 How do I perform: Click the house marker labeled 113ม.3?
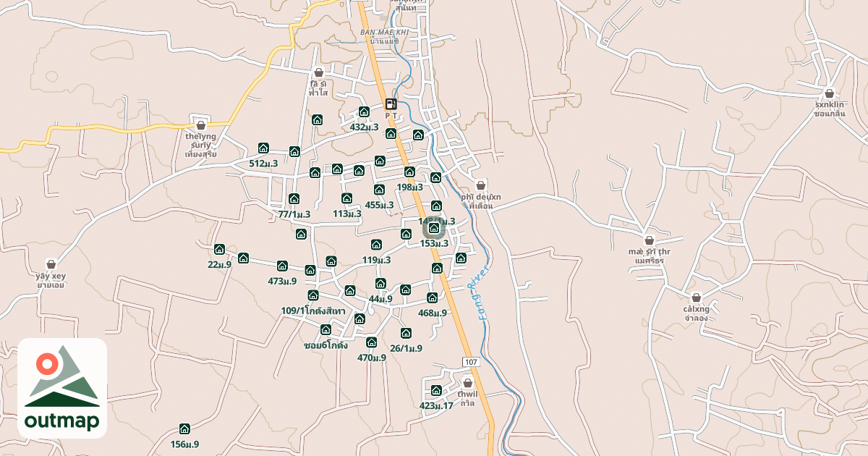(x=346, y=198)
